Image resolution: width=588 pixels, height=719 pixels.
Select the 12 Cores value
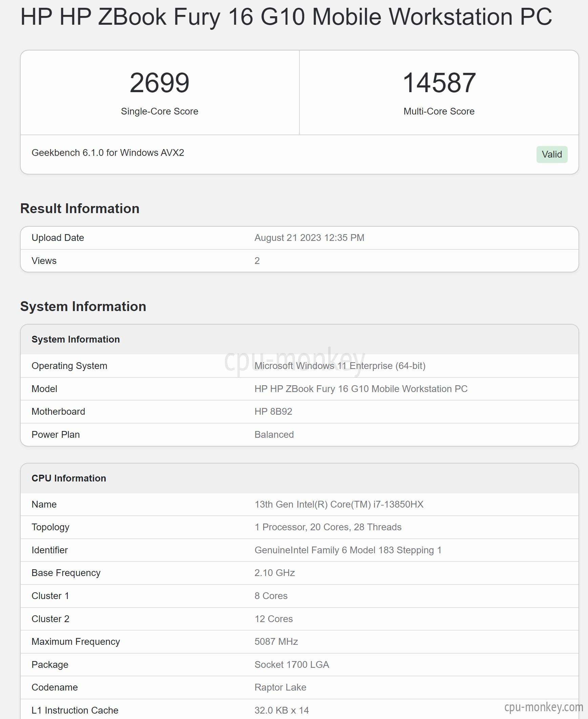(x=273, y=619)
